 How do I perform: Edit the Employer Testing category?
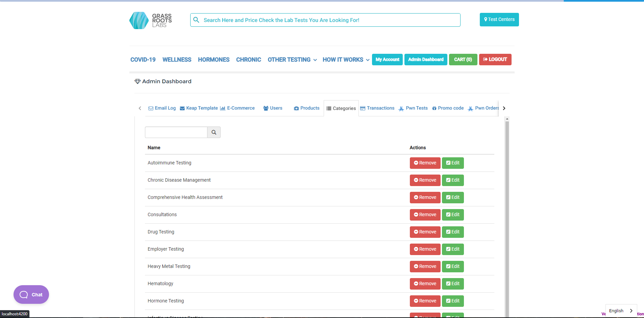(453, 249)
